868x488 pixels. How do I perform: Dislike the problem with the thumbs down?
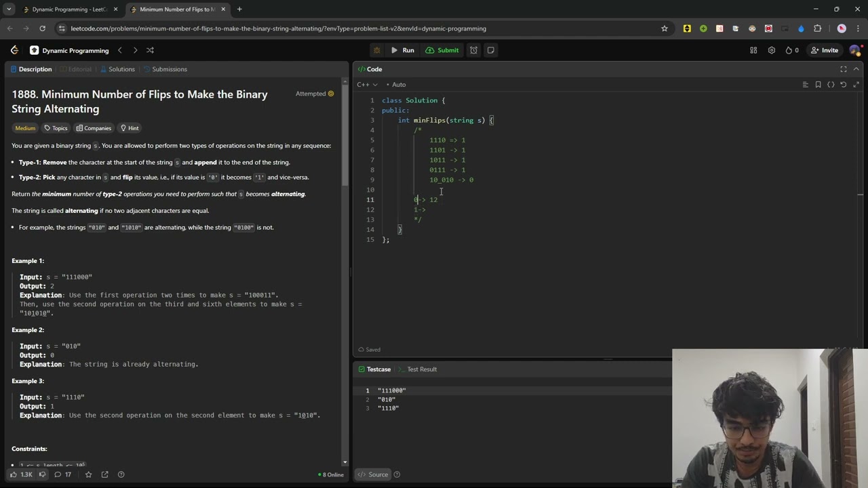tap(42, 474)
